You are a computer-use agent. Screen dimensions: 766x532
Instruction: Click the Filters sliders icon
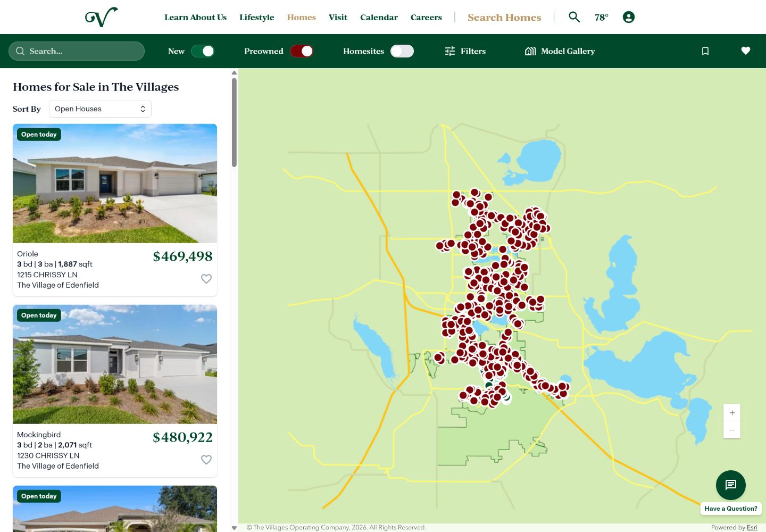(x=450, y=51)
